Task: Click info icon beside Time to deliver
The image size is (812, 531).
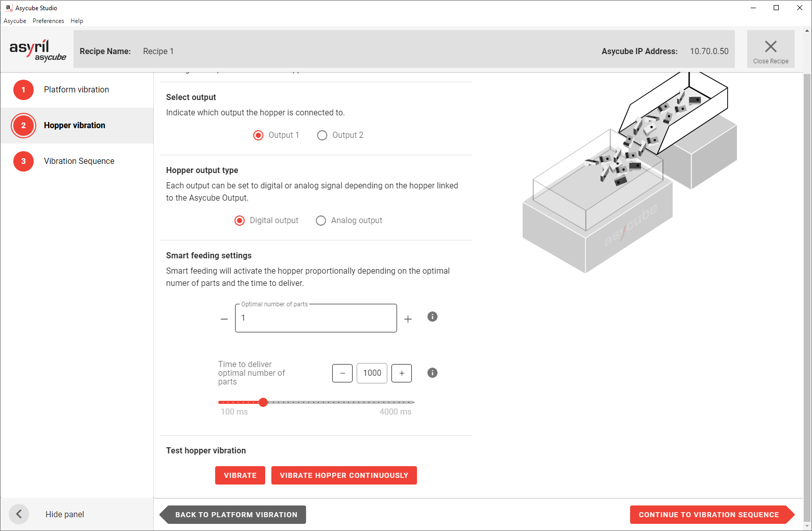Action: (432, 373)
